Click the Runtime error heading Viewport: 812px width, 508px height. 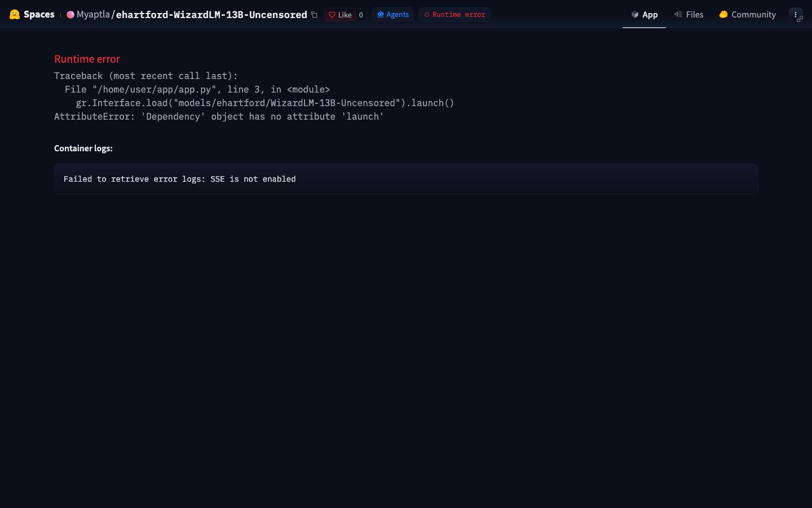point(87,59)
